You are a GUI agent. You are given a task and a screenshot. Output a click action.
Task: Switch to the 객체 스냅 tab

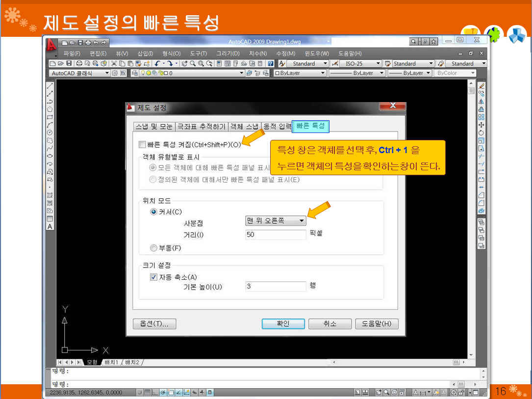[x=244, y=127]
